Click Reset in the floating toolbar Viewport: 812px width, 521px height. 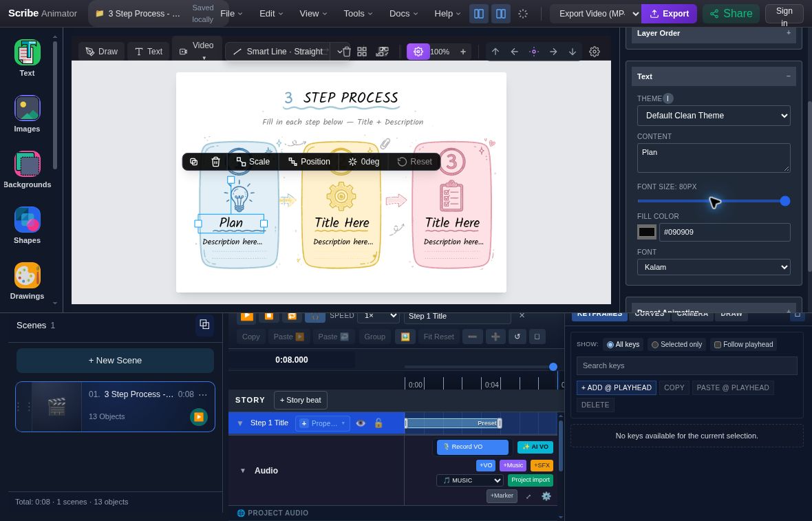coord(414,162)
